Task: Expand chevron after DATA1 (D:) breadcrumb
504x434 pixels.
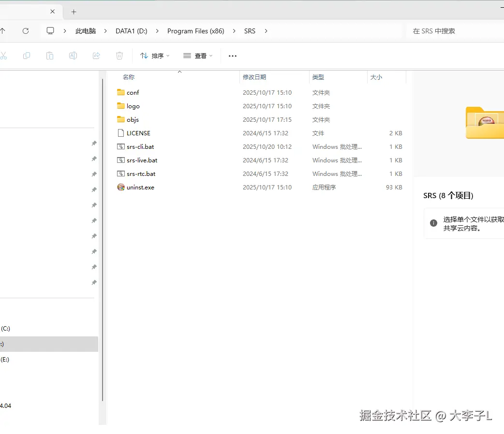Action: tap(157, 31)
